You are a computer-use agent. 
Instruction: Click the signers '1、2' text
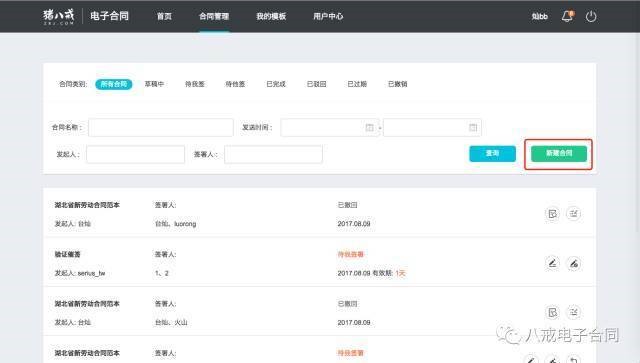tap(162, 273)
